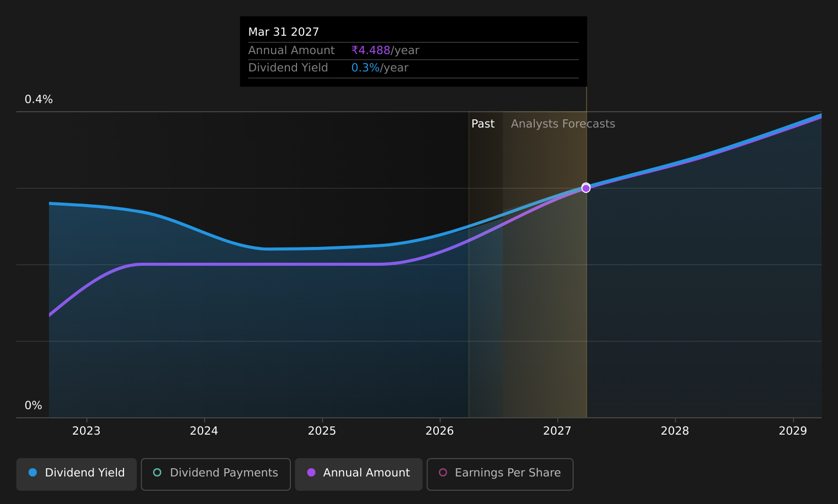This screenshot has width=838, height=504.
Task: Click the Past region label
Action: [x=483, y=124]
